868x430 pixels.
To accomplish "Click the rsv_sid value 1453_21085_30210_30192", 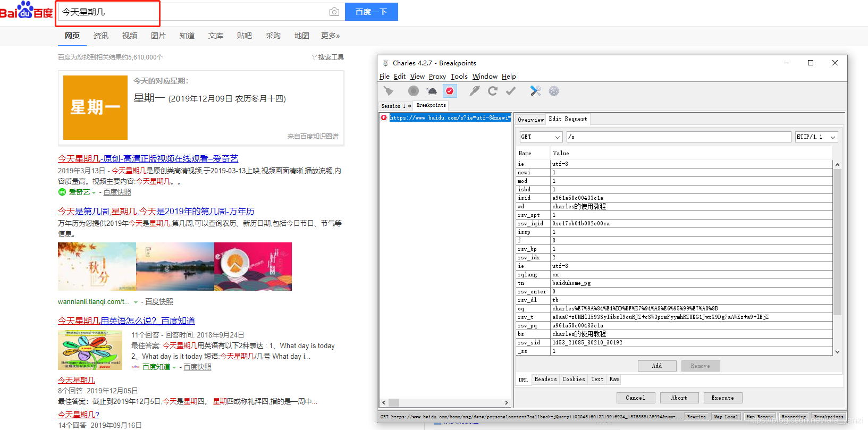I will pyautogui.click(x=587, y=342).
